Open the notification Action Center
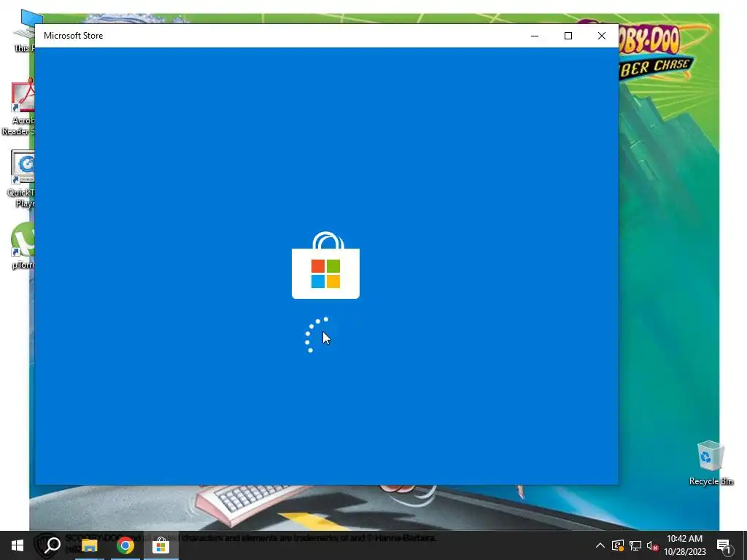Screen dimensions: 747x560 [x=724, y=545]
